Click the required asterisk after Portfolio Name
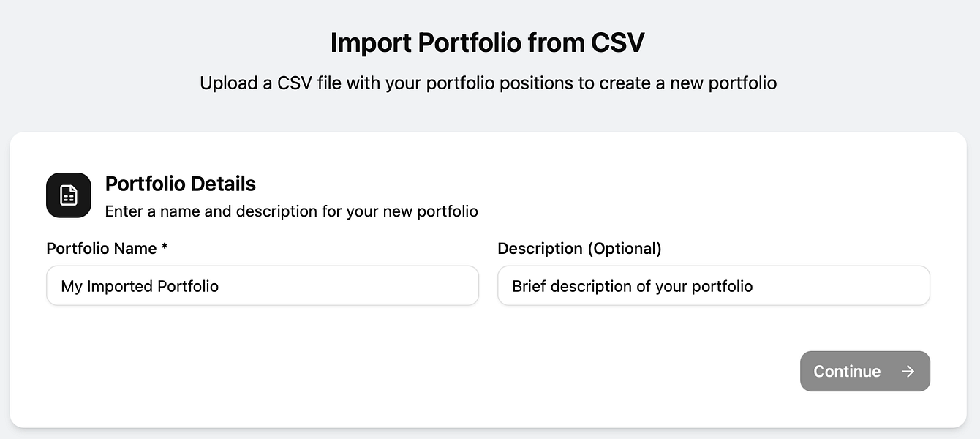This screenshot has height=439, width=980. [165, 247]
